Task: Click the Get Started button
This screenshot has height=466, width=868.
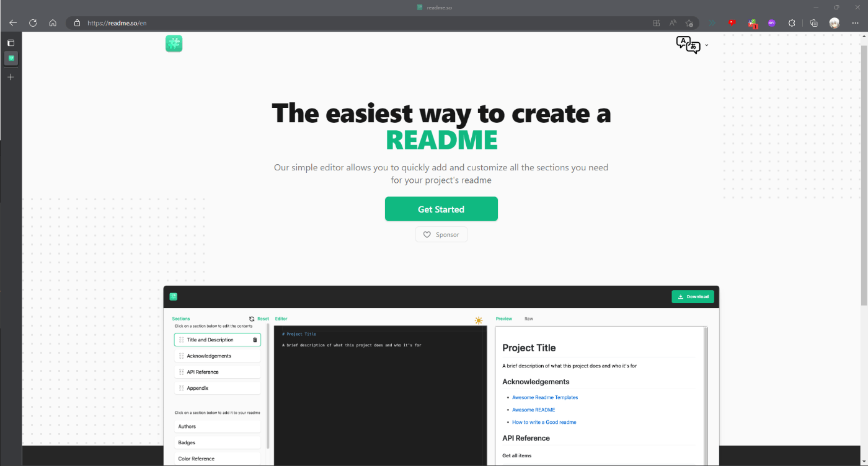Action: point(441,209)
